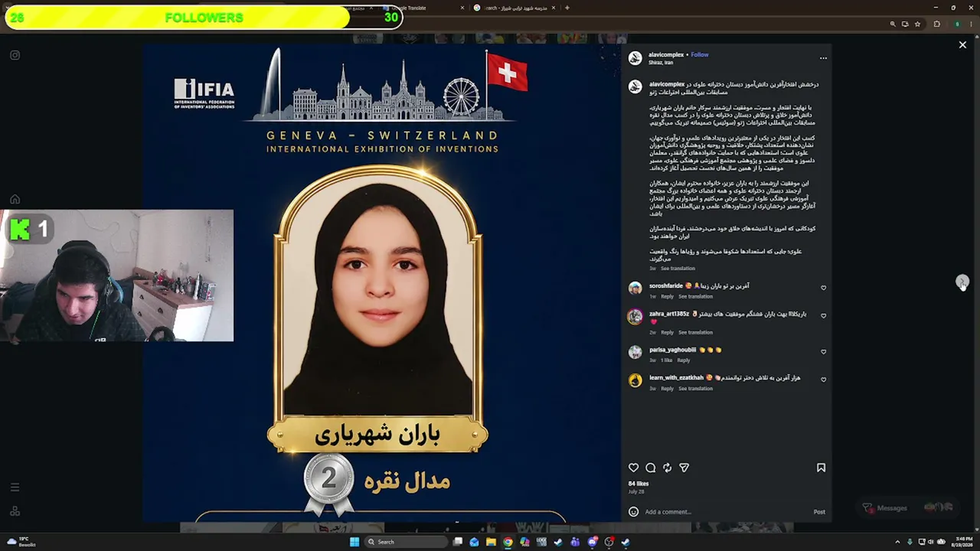Open the hamburger More menu in the sidebar

coord(15,487)
